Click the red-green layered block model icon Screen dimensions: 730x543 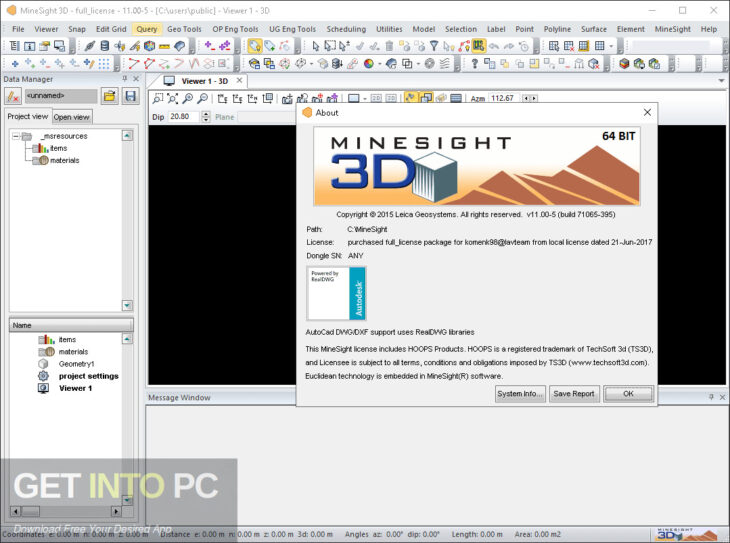point(624,63)
